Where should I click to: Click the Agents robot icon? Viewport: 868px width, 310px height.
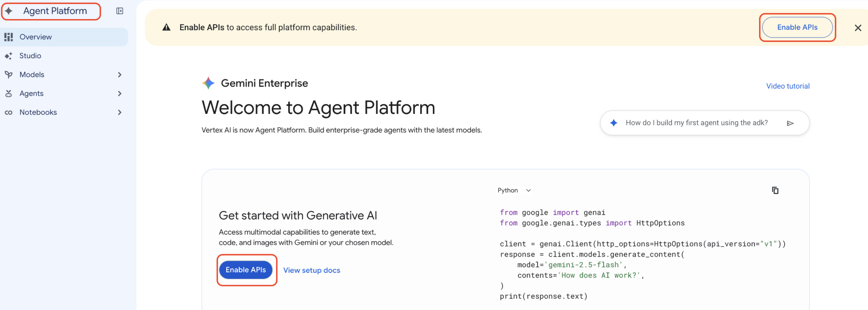coord(8,93)
